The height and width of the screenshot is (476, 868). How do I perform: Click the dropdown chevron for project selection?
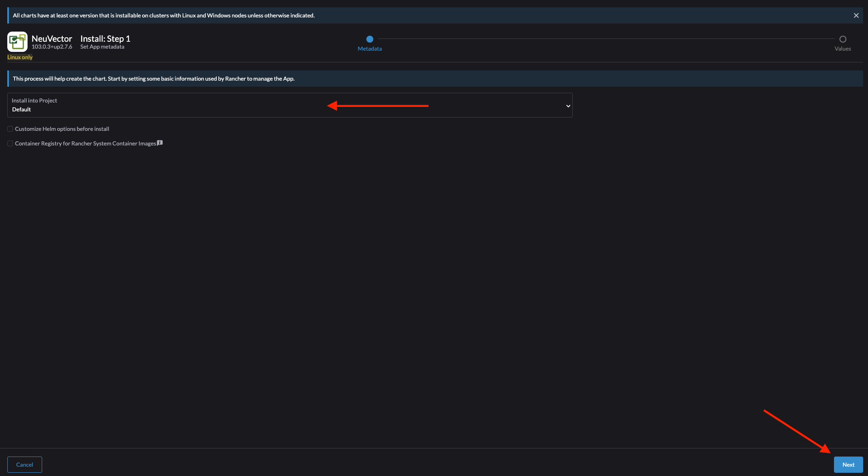click(x=568, y=106)
